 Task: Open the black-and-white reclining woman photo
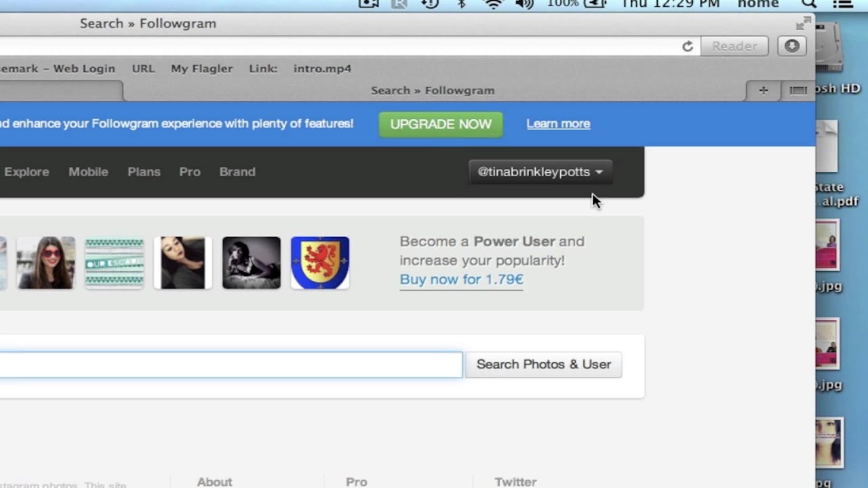(x=251, y=263)
